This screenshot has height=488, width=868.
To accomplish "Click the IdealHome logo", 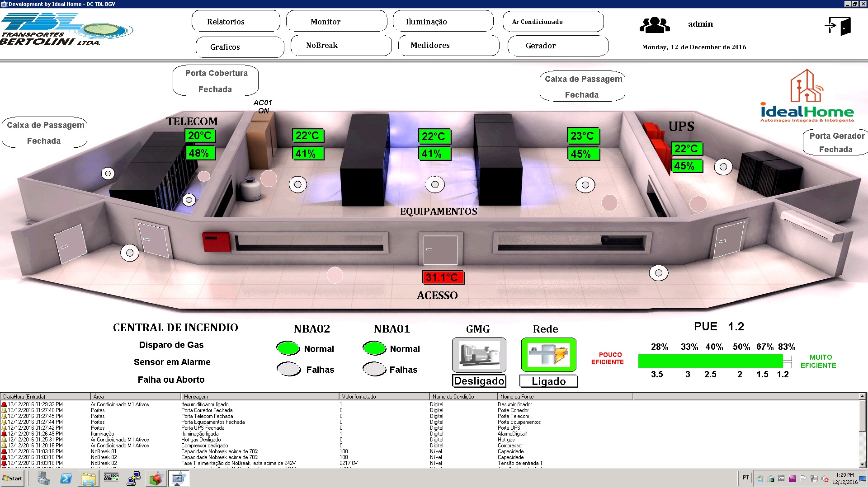I will pos(807,96).
